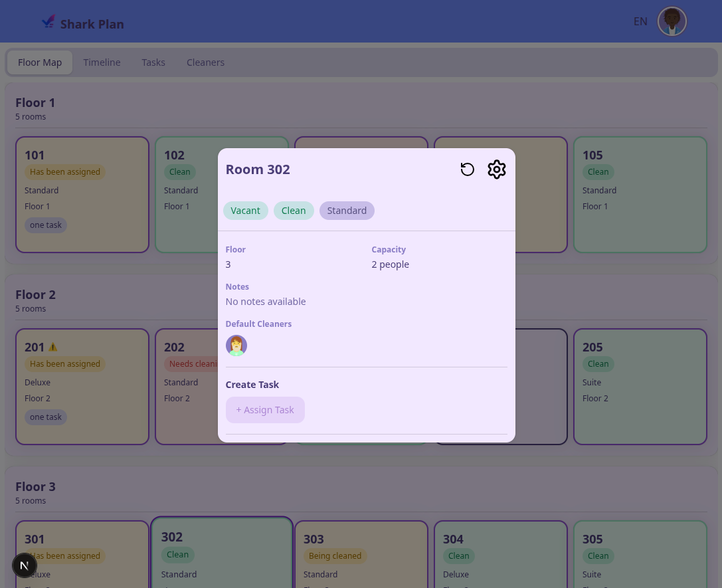Click the Standard room type badge
This screenshot has width=722, height=588.
[x=347, y=211]
